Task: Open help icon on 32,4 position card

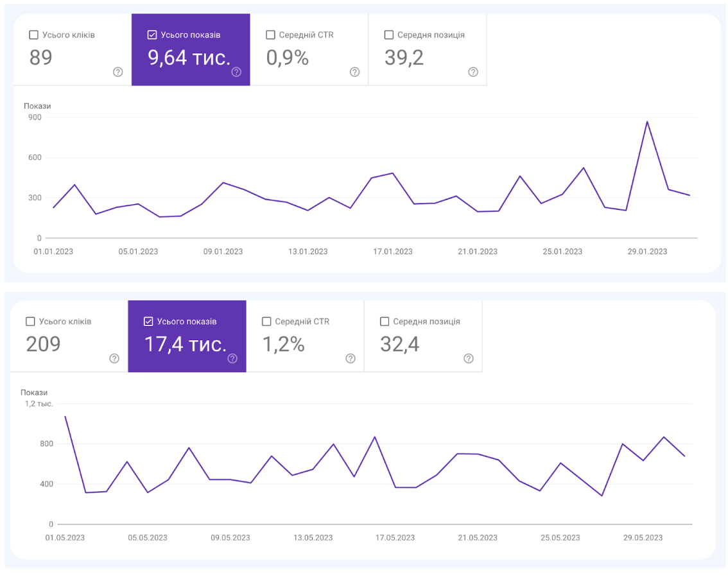Action: click(x=469, y=358)
